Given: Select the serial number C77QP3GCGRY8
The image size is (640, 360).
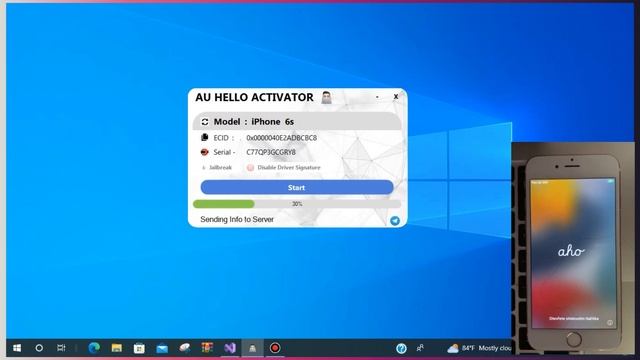Looking at the screenshot, I should click(x=271, y=152).
